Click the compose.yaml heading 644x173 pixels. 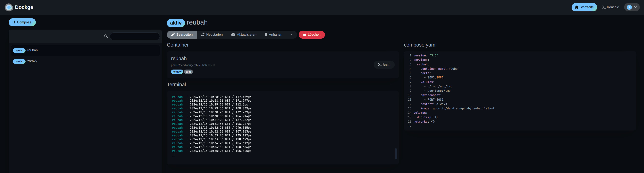(420, 45)
